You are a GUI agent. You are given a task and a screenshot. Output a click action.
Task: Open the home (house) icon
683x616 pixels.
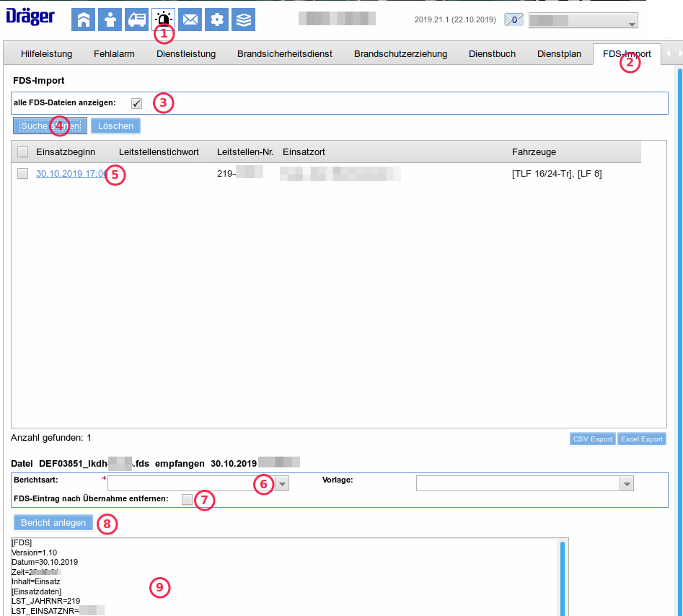83,19
